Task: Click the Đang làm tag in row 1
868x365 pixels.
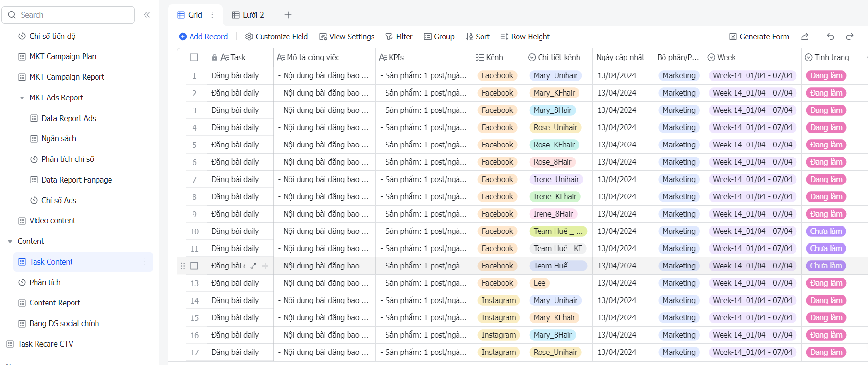Action: tap(826, 75)
